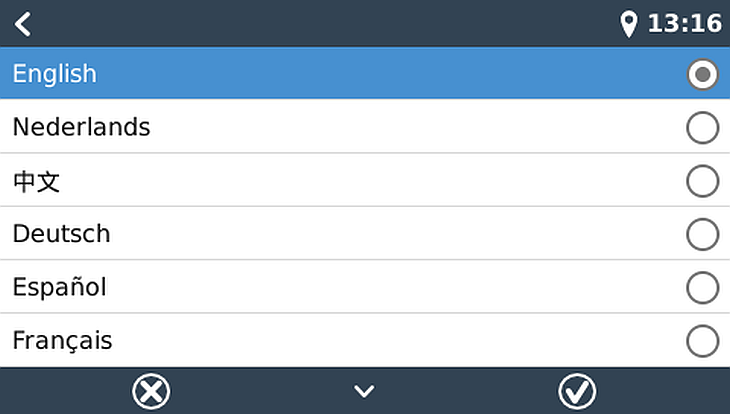Select the English radio button

click(x=703, y=74)
